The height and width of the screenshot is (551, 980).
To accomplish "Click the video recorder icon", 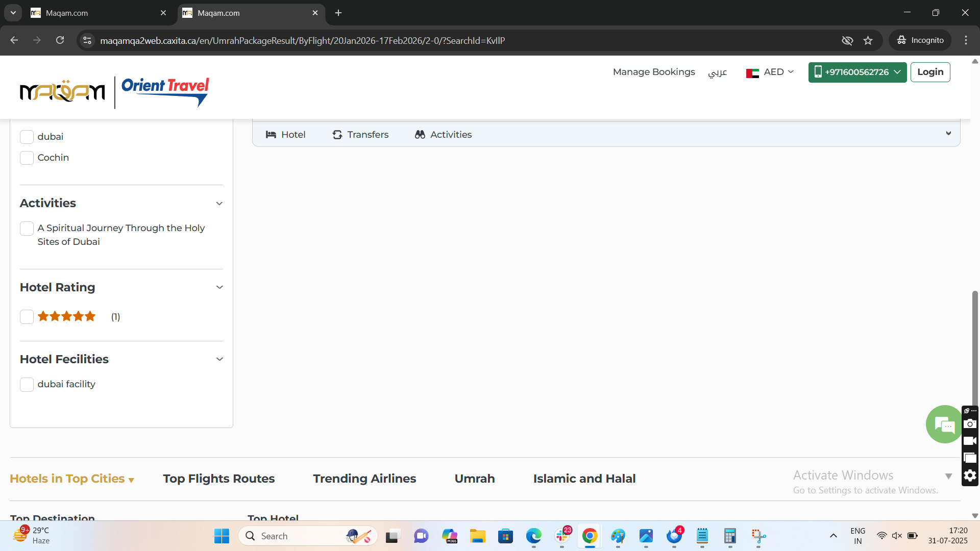I will point(970,441).
